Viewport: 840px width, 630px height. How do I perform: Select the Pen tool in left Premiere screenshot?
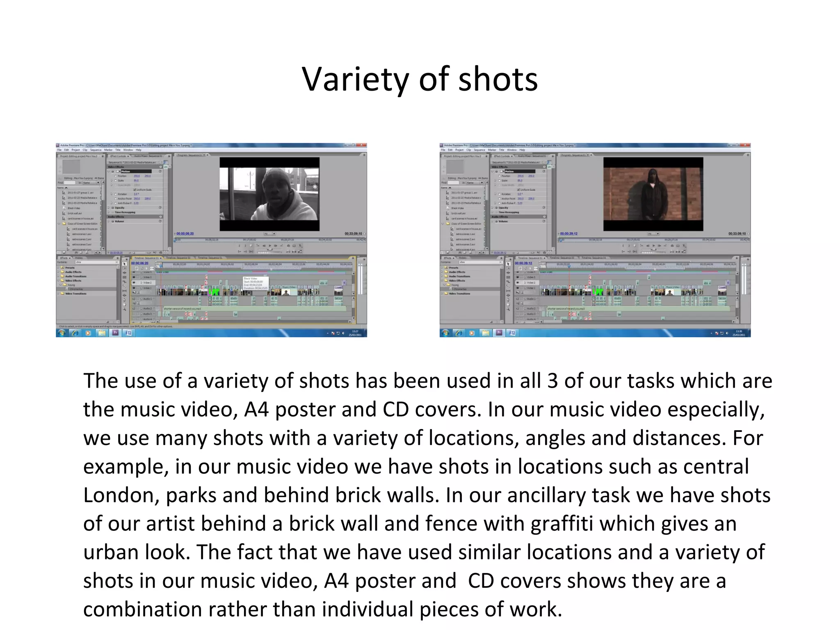(x=124, y=300)
